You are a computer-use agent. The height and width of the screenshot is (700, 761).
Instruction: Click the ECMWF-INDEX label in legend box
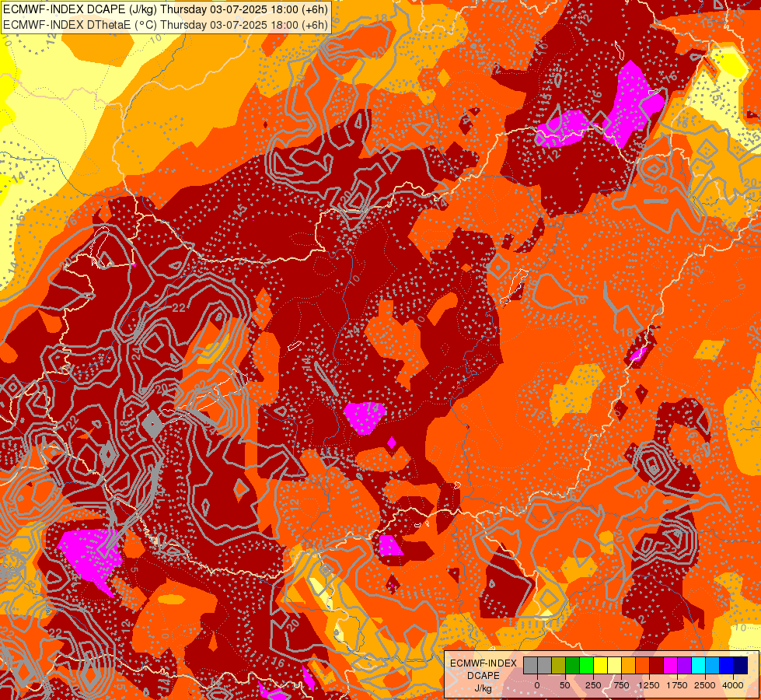pyautogui.click(x=483, y=663)
